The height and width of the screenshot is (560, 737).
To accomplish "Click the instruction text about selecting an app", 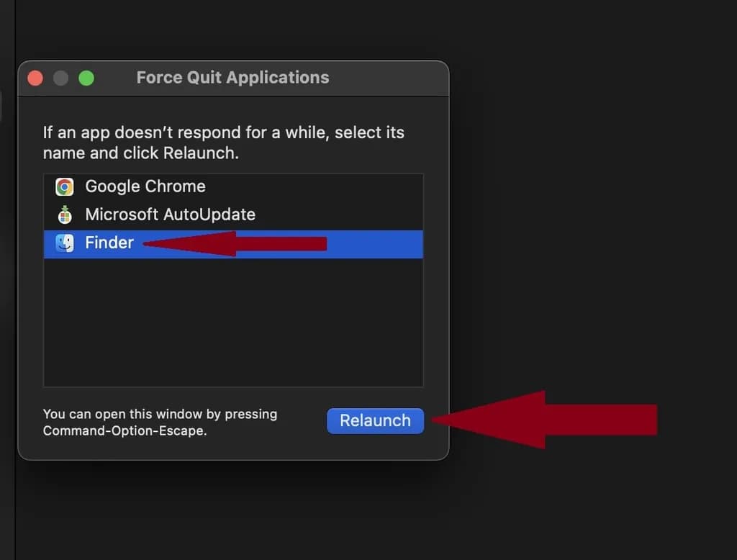I will [223, 143].
